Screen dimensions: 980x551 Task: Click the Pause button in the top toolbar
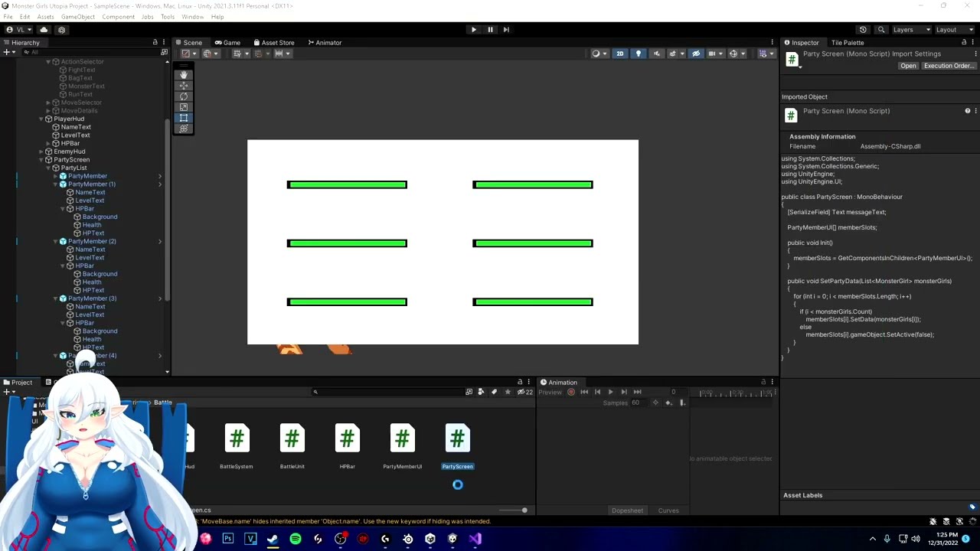point(490,30)
